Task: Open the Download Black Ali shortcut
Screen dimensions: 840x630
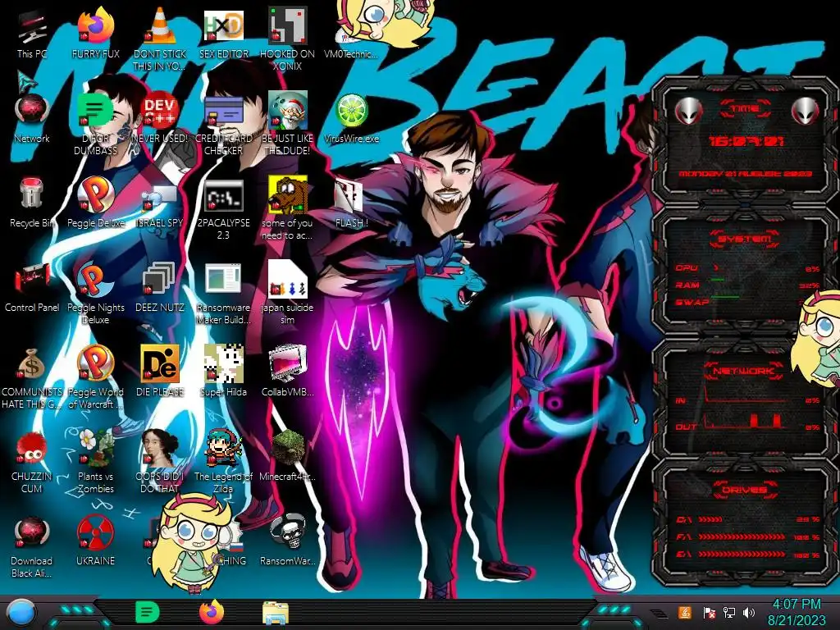Action: pos(32,546)
